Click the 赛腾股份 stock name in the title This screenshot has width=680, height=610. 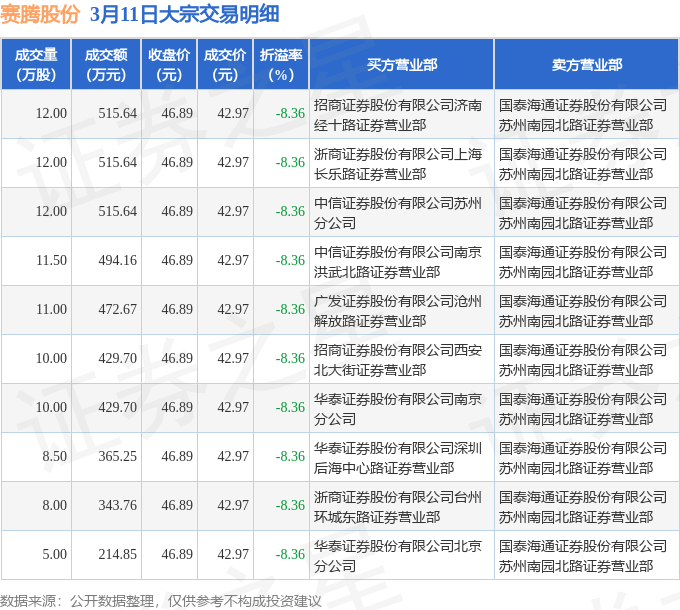[40, 14]
